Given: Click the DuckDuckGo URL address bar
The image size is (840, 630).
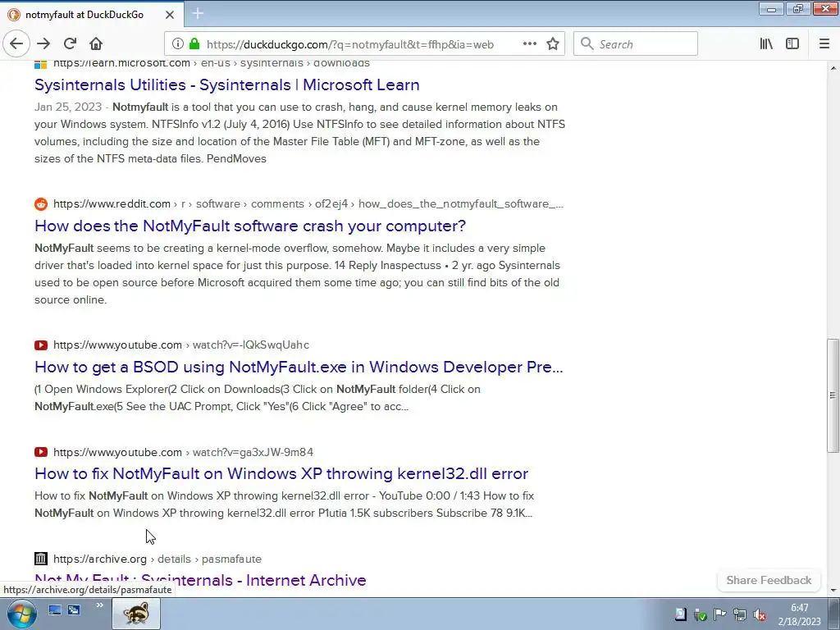Looking at the screenshot, I should pos(350,44).
